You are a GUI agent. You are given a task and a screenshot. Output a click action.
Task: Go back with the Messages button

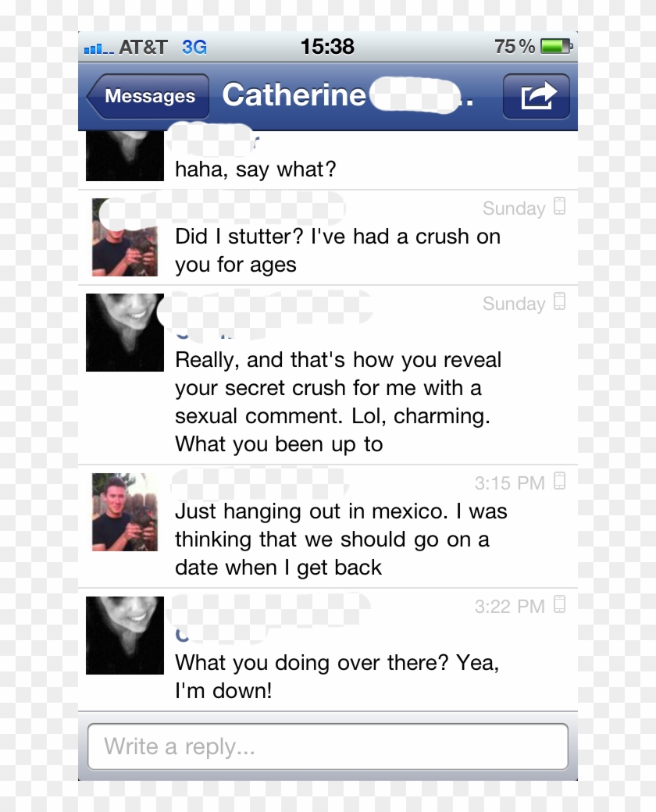148,96
